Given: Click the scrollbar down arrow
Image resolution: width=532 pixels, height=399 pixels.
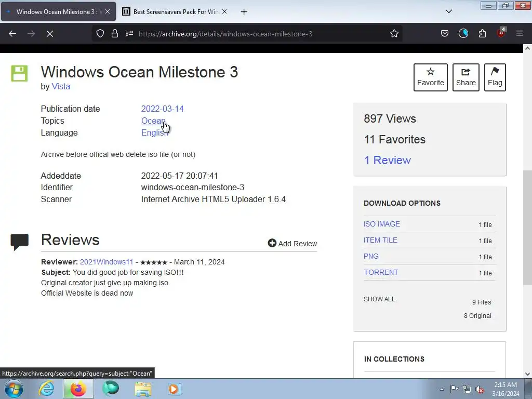Looking at the screenshot, I should [528, 374].
